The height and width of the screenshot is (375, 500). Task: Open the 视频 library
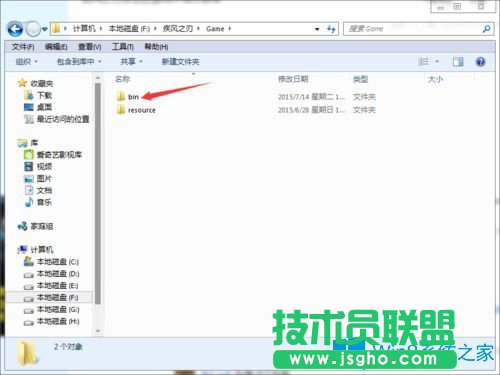[44, 166]
